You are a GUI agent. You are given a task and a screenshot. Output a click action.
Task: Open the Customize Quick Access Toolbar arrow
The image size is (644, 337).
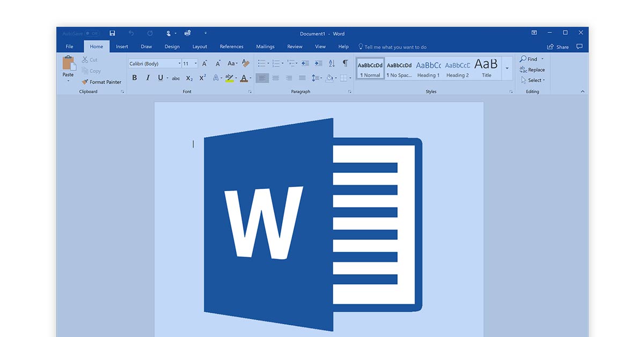[206, 33]
